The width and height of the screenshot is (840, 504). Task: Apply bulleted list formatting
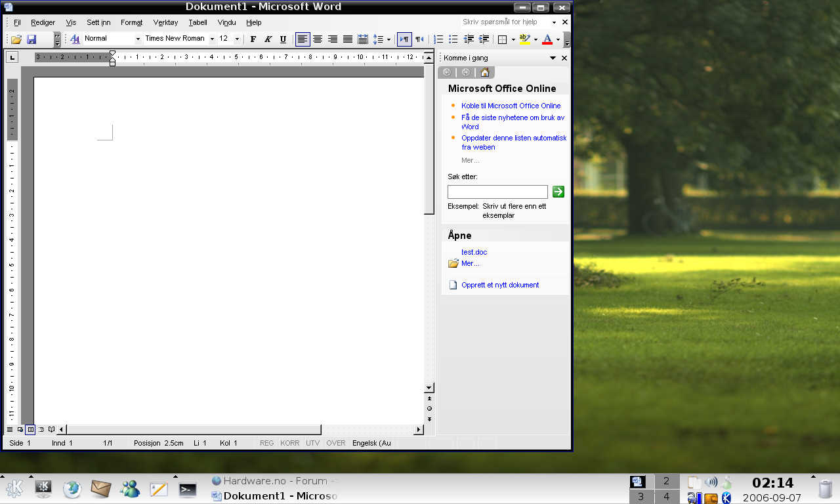tap(453, 39)
